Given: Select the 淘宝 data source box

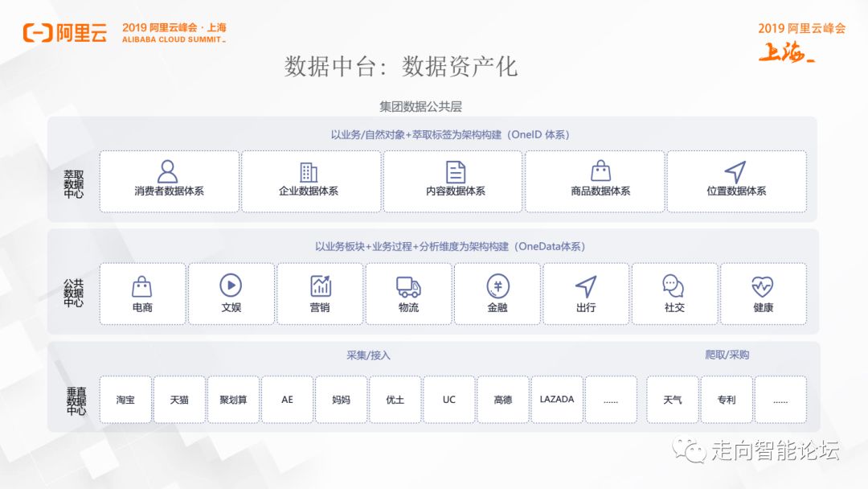Looking at the screenshot, I should click(x=125, y=400).
